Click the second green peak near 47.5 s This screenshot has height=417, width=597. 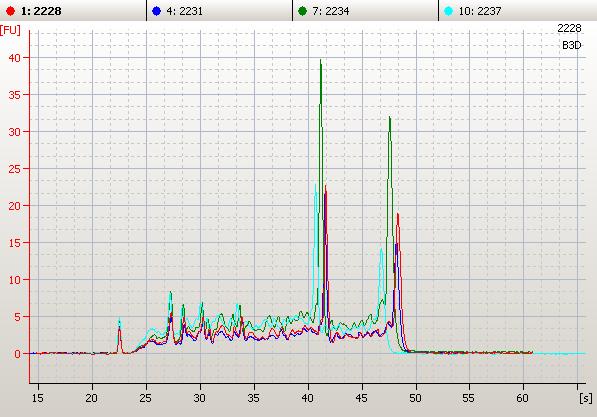tap(389, 119)
